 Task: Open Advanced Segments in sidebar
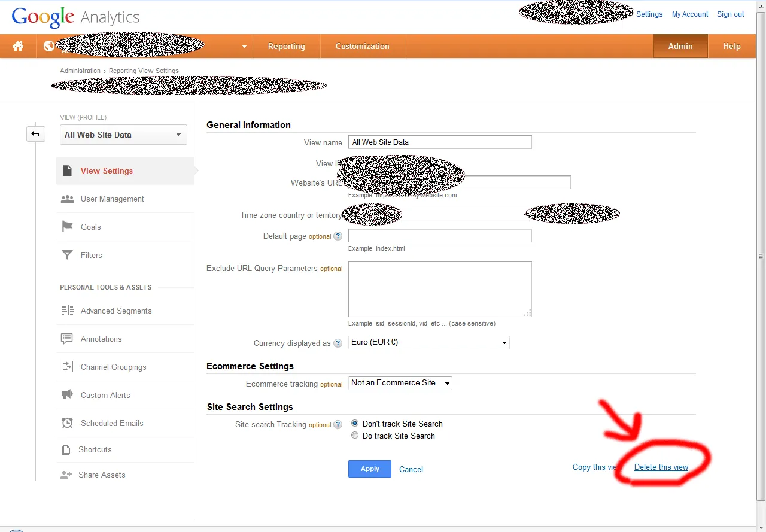125,311
